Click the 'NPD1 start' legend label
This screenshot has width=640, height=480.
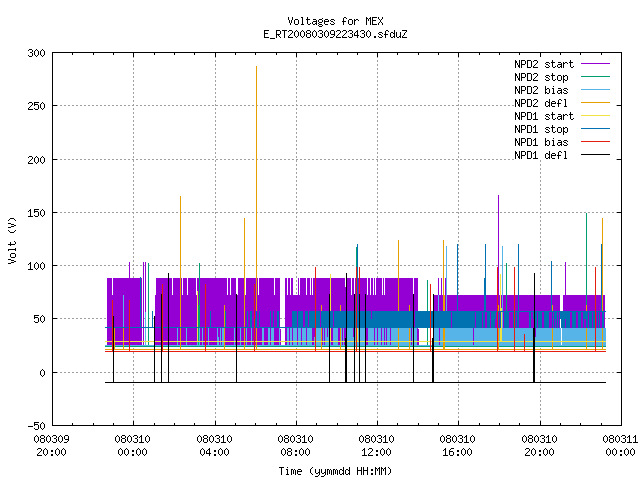[x=544, y=116]
